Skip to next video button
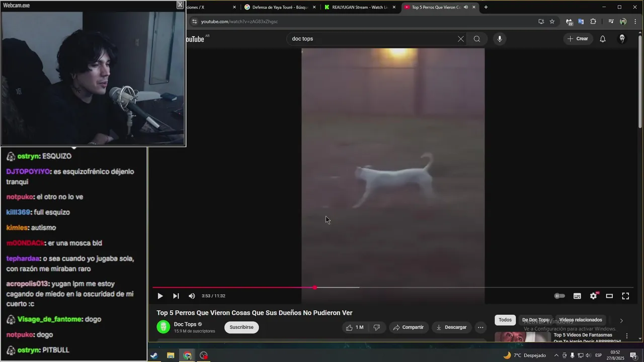This screenshot has height=362, width=644. tap(176, 296)
